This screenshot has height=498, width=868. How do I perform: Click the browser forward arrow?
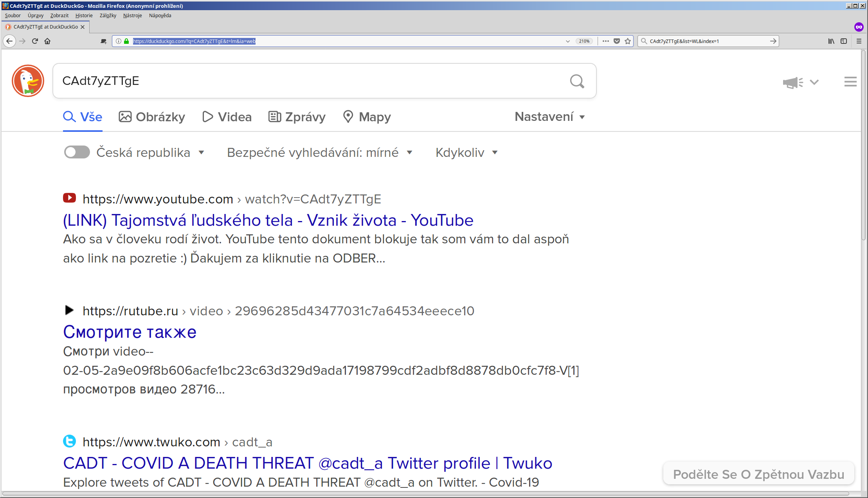pyautogui.click(x=22, y=41)
